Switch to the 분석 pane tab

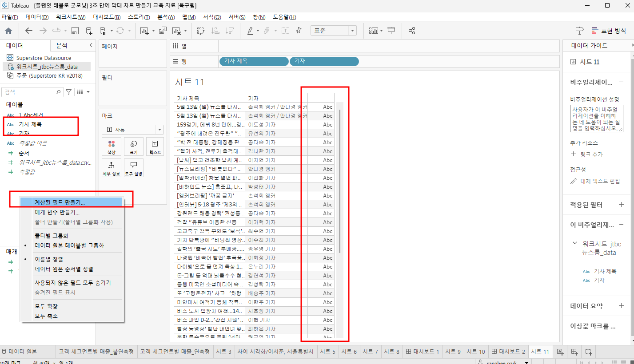click(62, 46)
